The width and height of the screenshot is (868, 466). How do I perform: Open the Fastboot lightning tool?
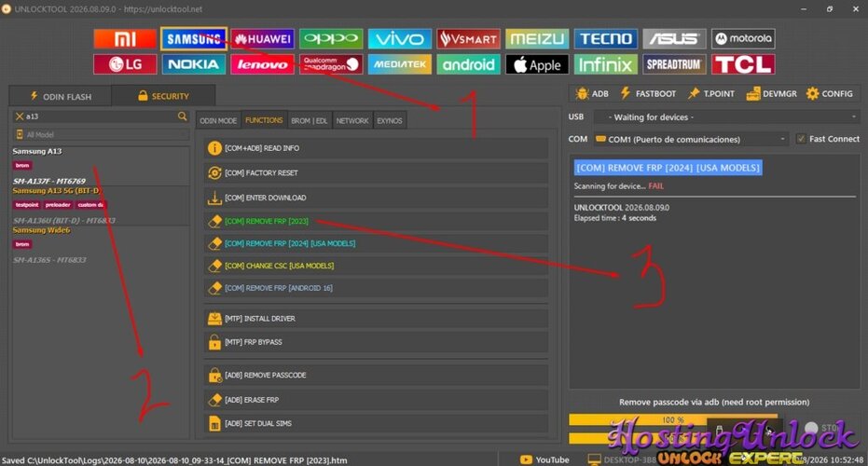click(x=648, y=93)
